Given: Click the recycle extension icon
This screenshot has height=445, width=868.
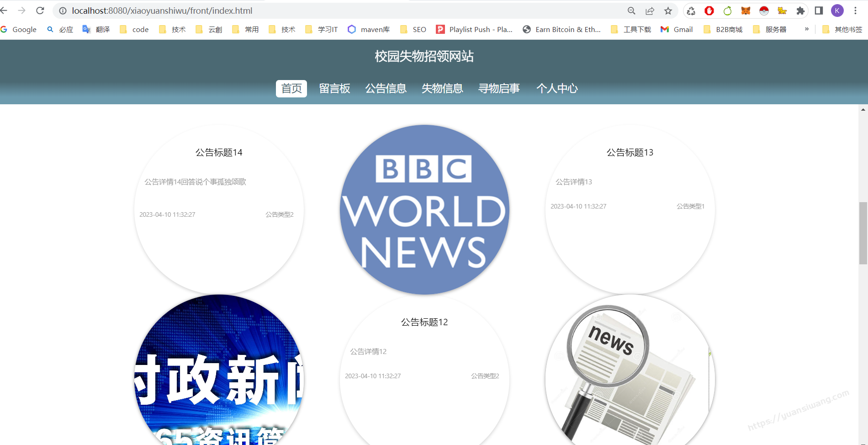Looking at the screenshot, I should (x=691, y=11).
